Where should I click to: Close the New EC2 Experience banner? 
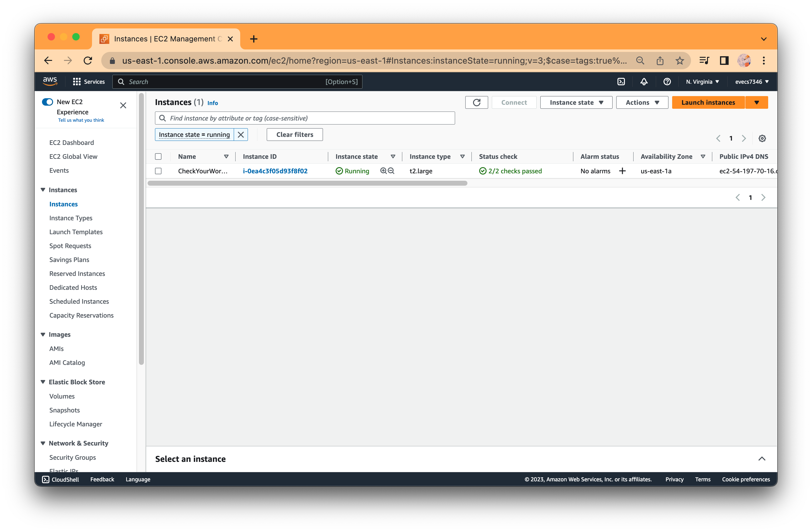pyautogui.click(x=123, y=106)
